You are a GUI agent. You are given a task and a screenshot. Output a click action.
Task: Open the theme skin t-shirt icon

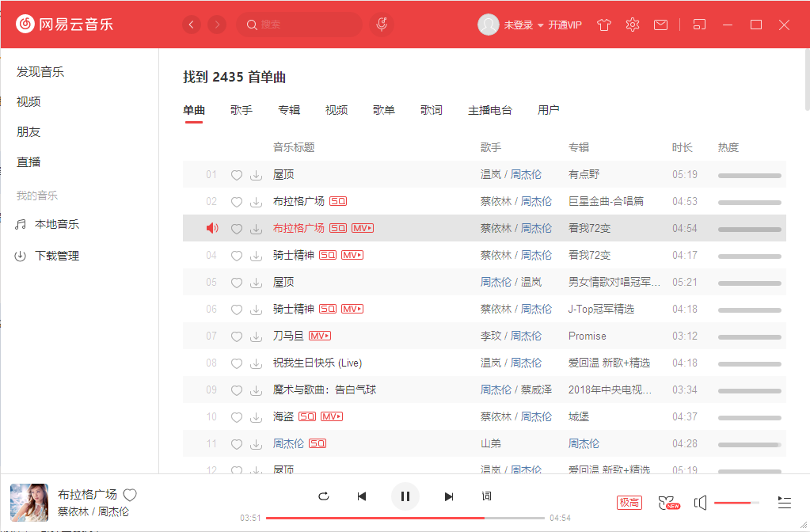603,25
